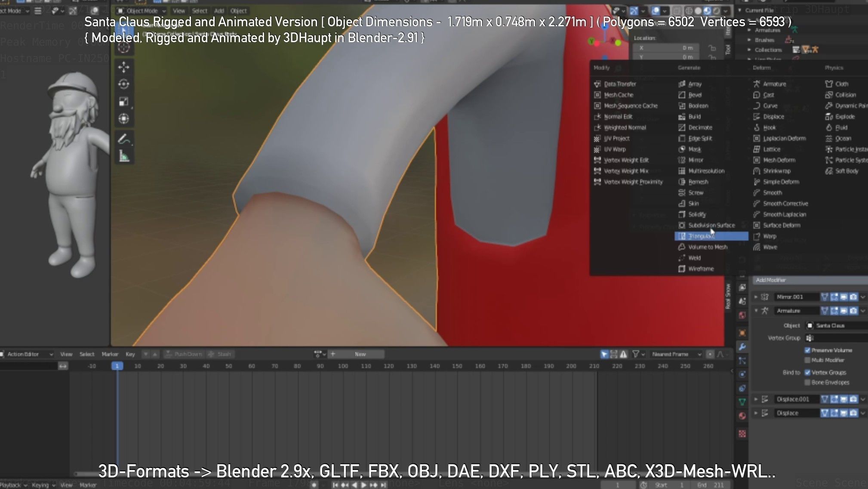Toggle Only Show Selected filter in Action Editor

coord(604,354)
